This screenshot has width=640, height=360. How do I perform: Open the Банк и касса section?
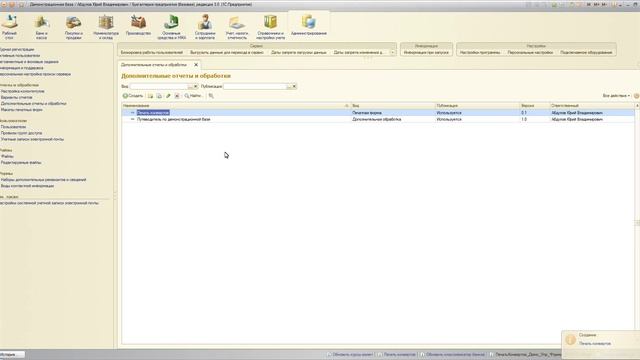(41, 27)
